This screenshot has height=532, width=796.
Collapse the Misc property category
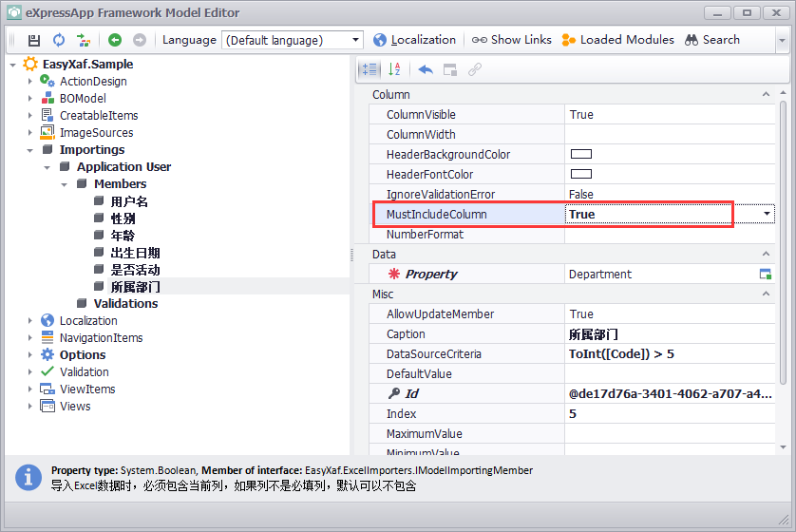coord(767,294)
